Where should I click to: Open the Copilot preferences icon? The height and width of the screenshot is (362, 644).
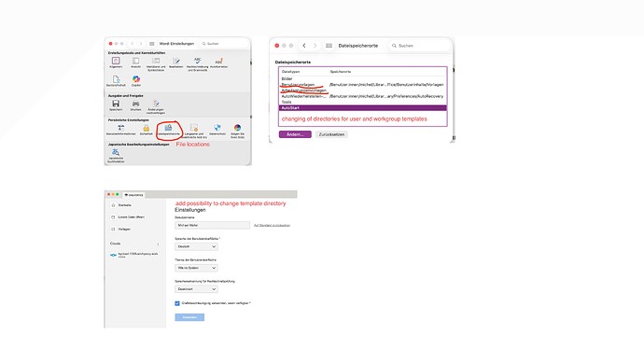click(x=136, y=81)
